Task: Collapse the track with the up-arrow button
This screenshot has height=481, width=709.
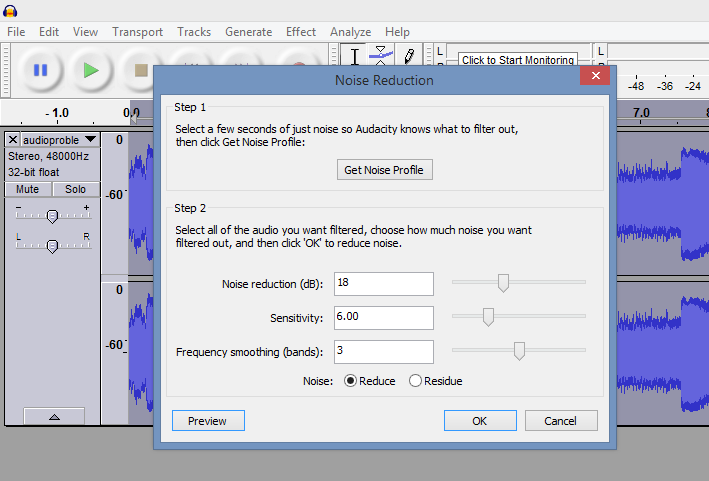Action: (x=54, y=416)
